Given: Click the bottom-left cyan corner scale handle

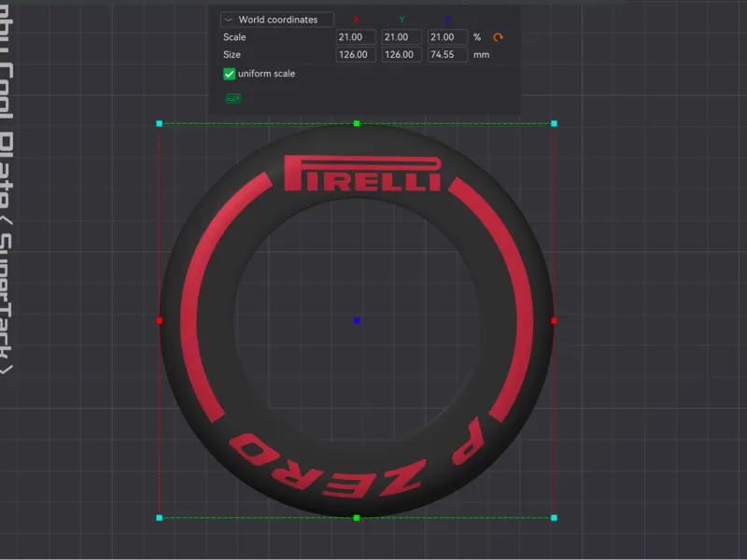Looking at the screenshot, I should click(x=159, y=518).
